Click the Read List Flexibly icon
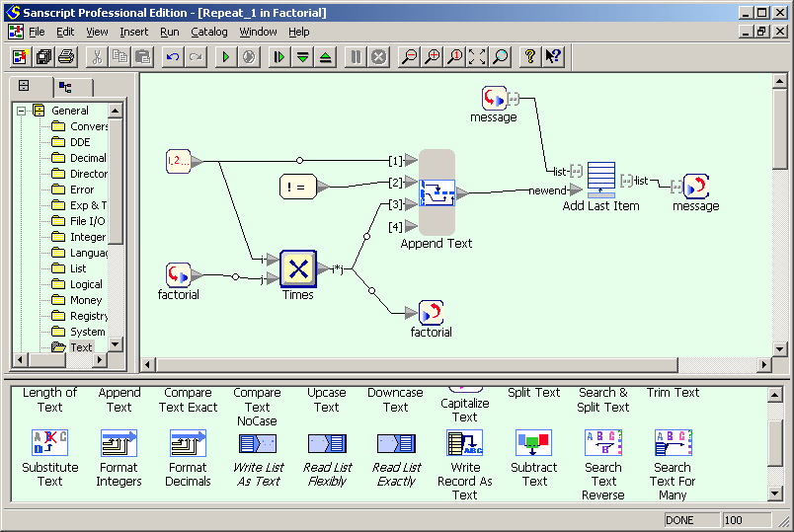Image resolution: width=794 pixels, height=532 pixels. [327, 444]
